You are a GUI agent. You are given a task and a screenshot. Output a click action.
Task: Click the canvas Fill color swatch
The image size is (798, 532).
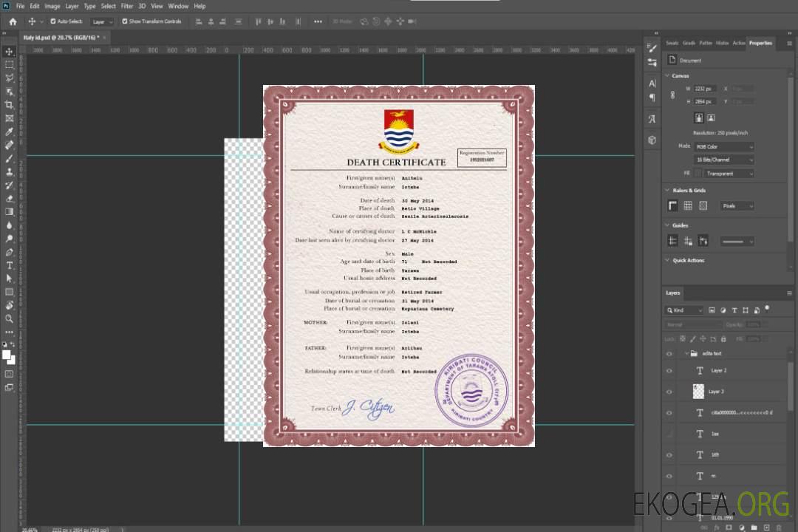click(698, 174)
